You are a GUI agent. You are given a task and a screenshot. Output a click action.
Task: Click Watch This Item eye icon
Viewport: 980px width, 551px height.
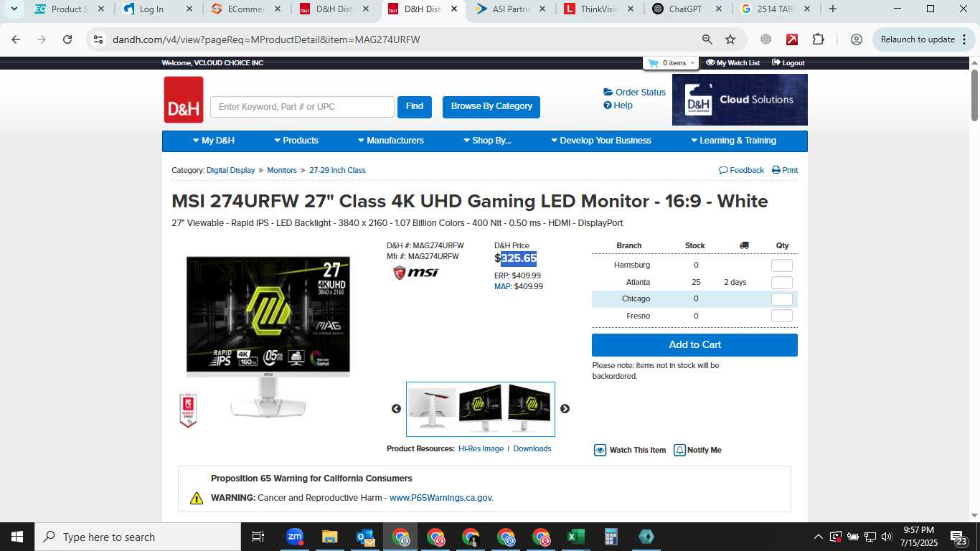tap(600, 451)
